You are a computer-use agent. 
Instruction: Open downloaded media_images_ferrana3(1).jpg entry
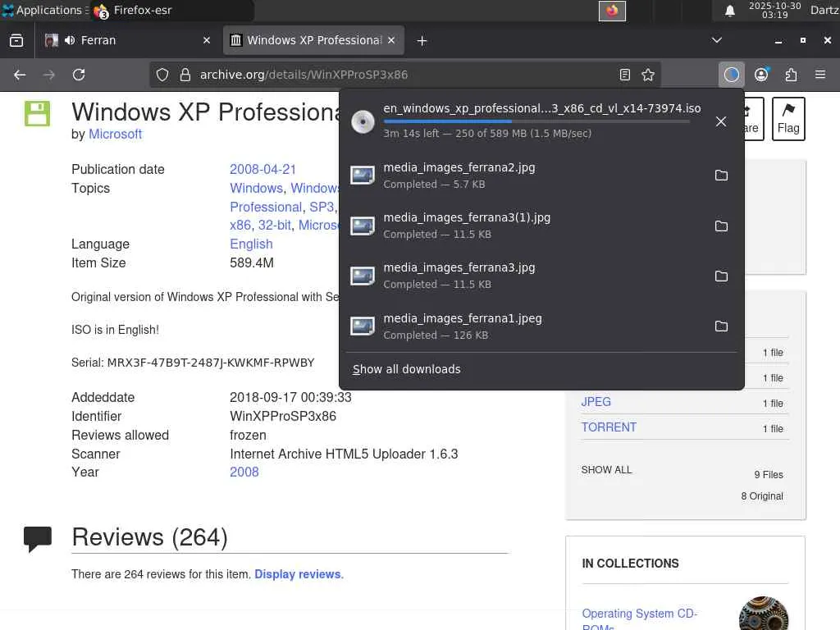tap(525, 226)
